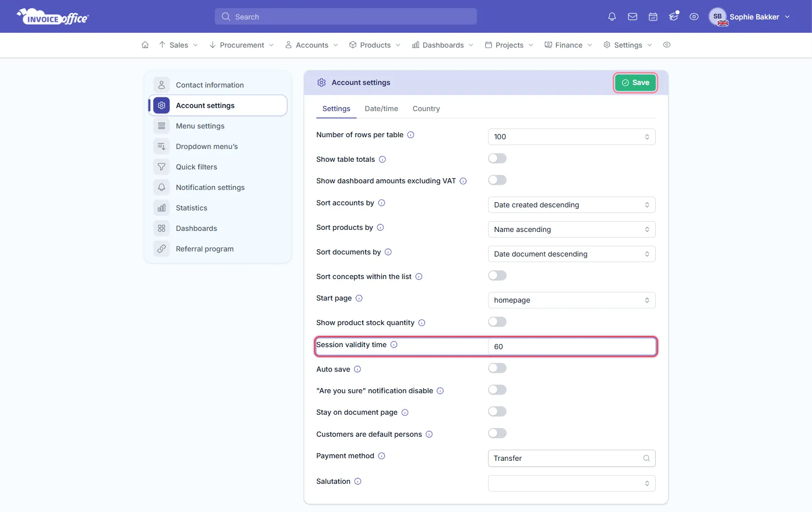The image size is (812, 512).
Task: Open the Products menu
Action: [374, 45]
